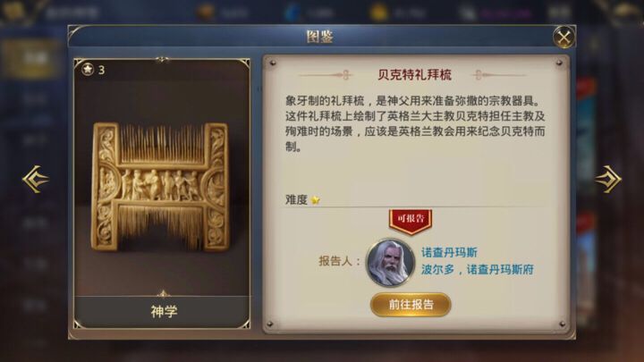Click the red 可报告 reportable badge
Image resolution: width=644 pixels, height=362 pixels.
coord(411,221)
